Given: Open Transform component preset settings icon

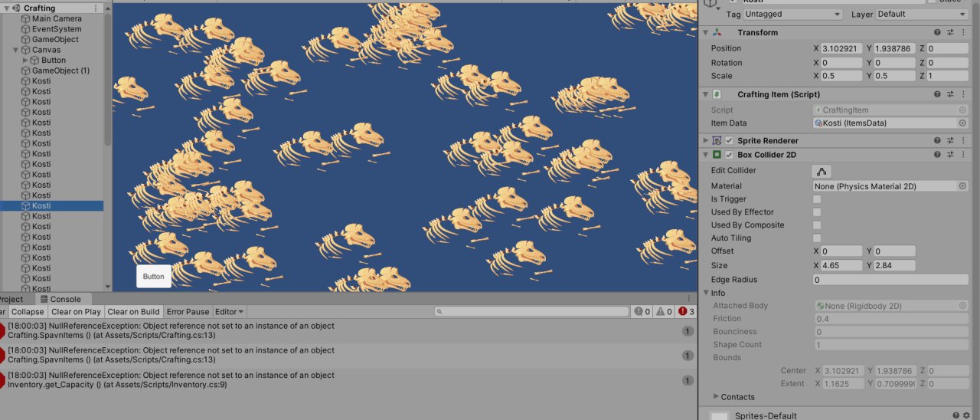Looking at the screenshot, I should click(x=950, y=33).
